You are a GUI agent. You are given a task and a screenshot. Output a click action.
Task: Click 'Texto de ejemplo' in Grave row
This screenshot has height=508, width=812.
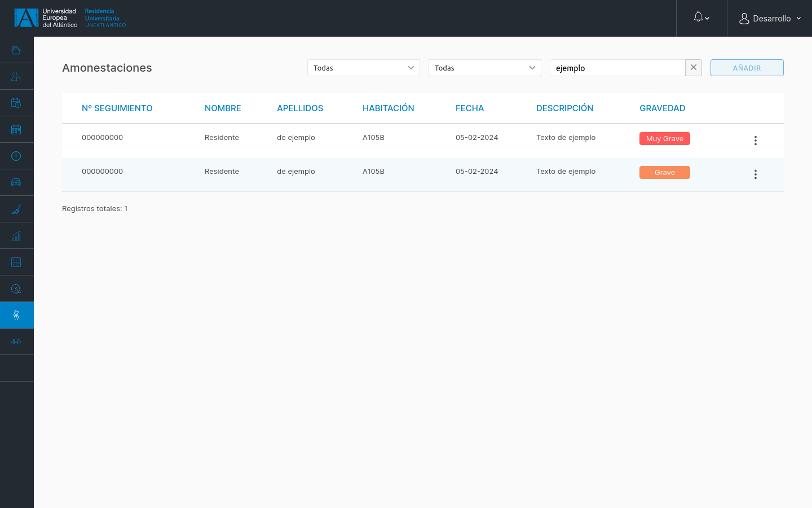pyautogui.click(x=566, y=172)
